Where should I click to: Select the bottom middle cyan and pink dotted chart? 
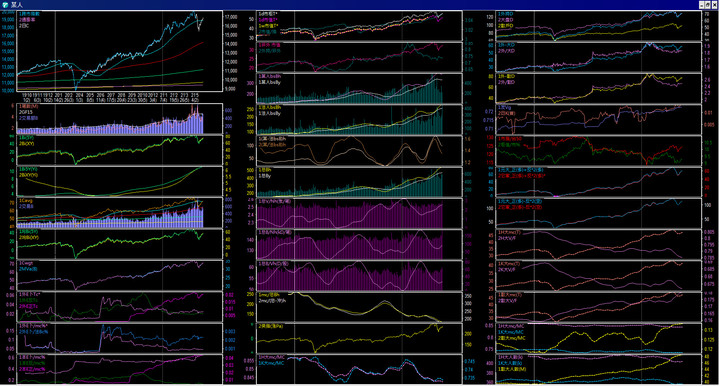coord(359,369)
